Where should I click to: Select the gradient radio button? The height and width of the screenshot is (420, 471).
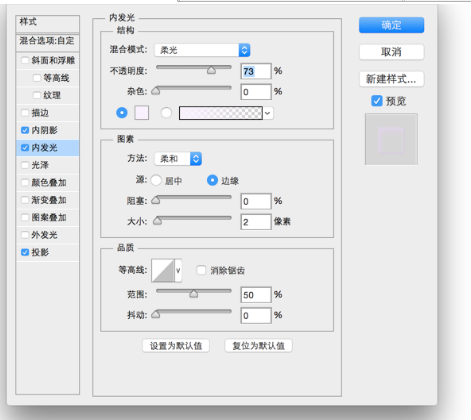pyautogui.click(x=166, y=113)
